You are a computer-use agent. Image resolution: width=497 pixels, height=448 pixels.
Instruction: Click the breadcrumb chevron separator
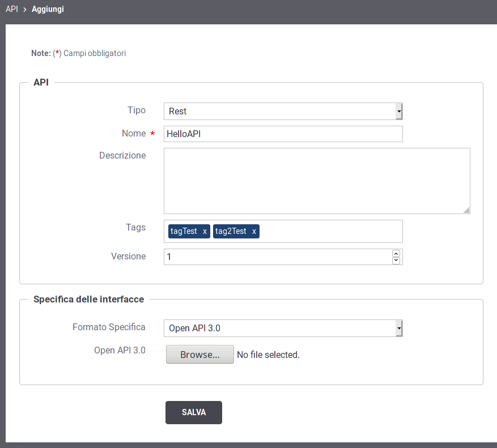tap(25, 10)
